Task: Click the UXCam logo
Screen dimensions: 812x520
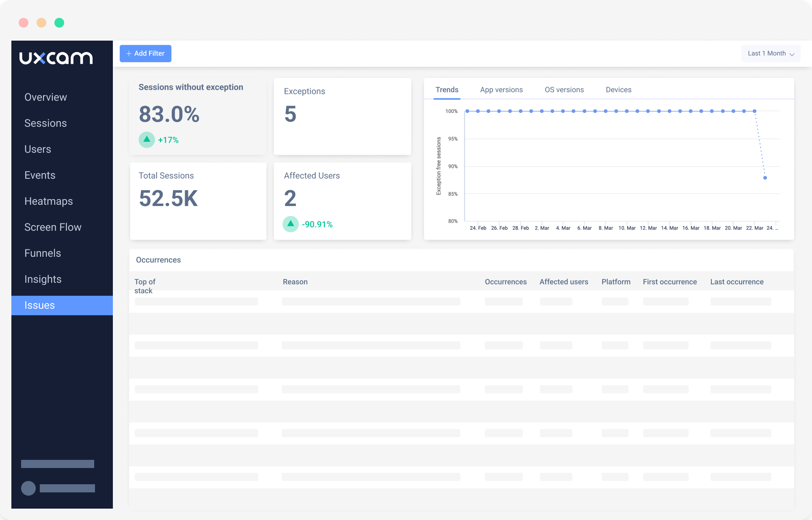Action: tap(56, 58)
